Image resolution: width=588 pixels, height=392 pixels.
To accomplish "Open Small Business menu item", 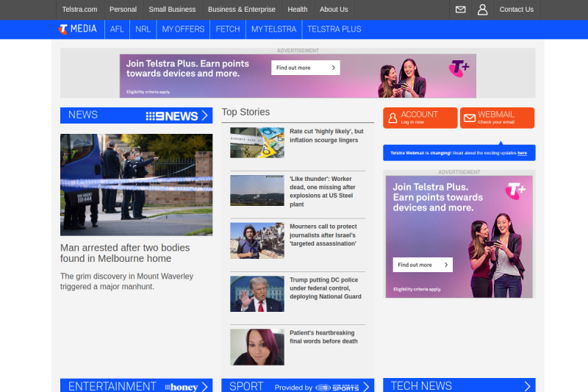I will [172, 10].
